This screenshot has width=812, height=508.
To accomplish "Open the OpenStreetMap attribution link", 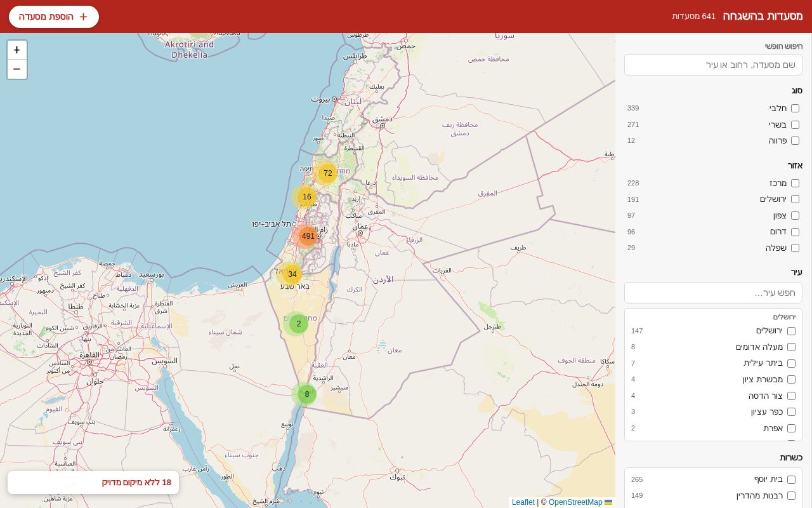I will click(575, 502).
